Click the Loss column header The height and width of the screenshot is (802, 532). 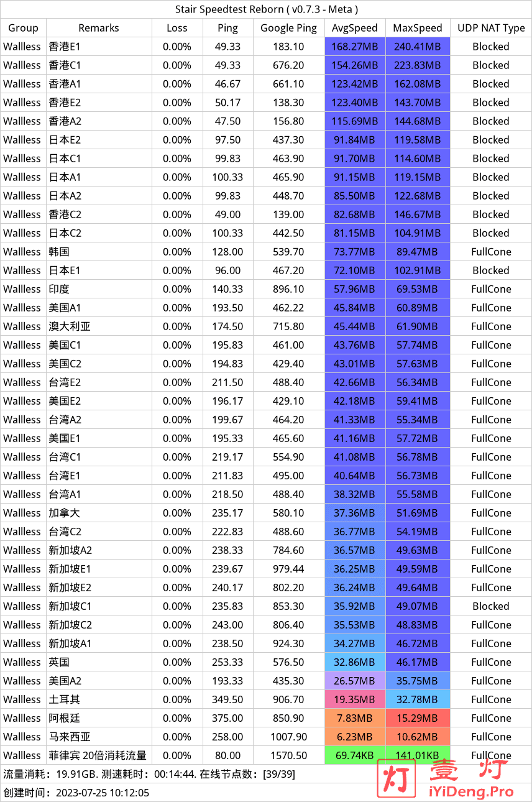coord(177,28)
